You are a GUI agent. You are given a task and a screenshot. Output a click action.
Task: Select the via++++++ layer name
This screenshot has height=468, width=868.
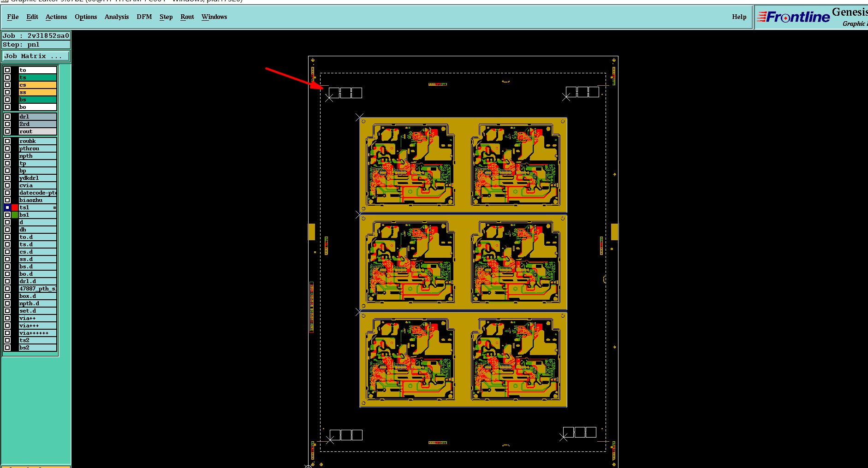(37, 333)
